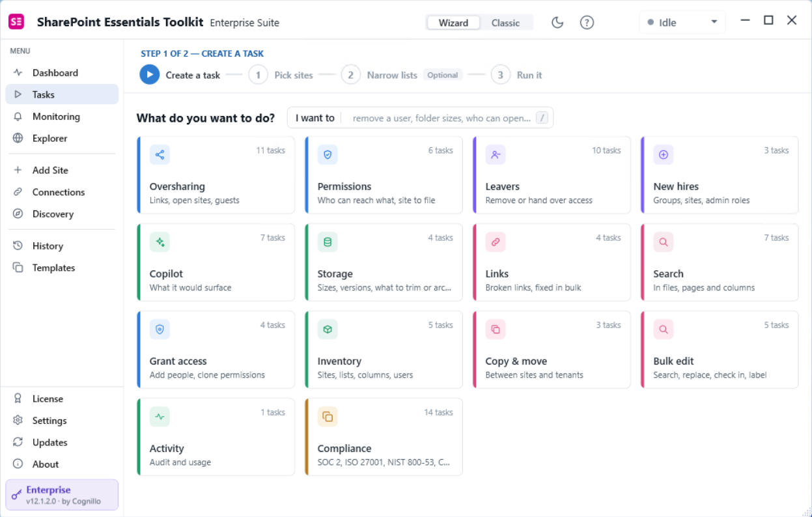Screen dimensions: 812x517
Task: Select Tasks in sidebar menu
Action: [62, 94]
